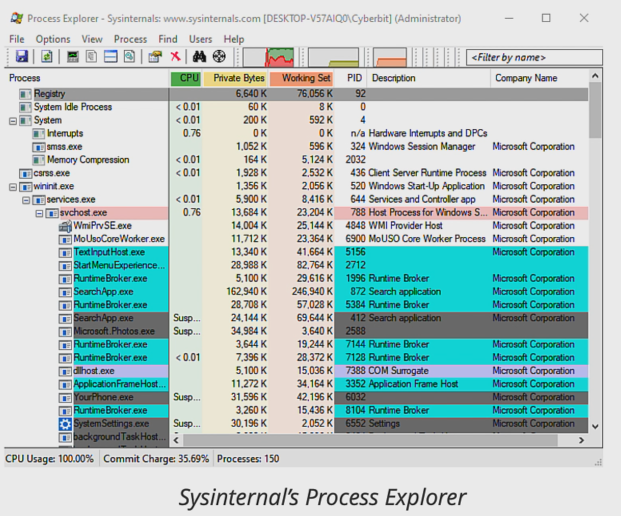Screen dimensions: 621x516
Task: Show the lower pane toolbar icon
Action: [x=110, y=57]
